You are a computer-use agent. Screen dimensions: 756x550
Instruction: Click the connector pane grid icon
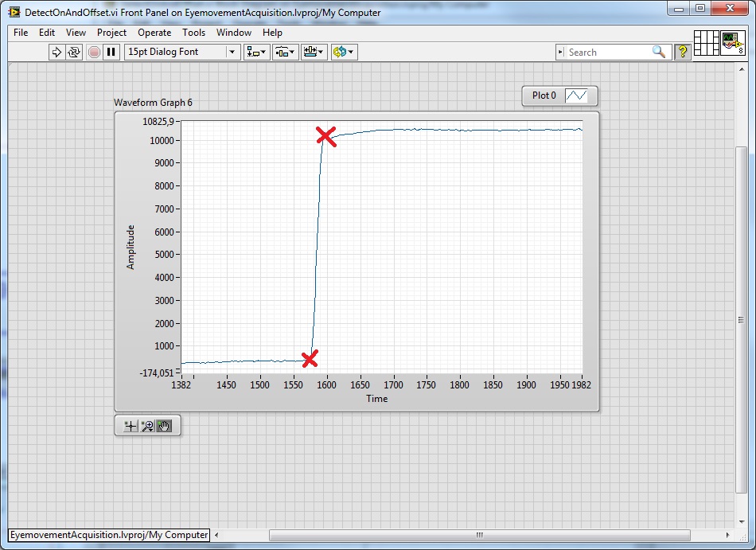707,43
